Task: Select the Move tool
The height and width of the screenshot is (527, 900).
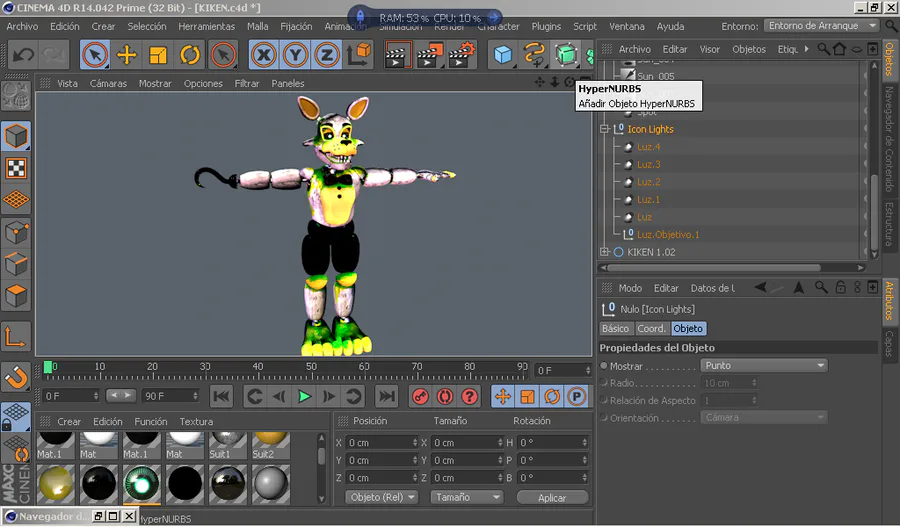Action: pyautogui.click(x=127, y=55)
